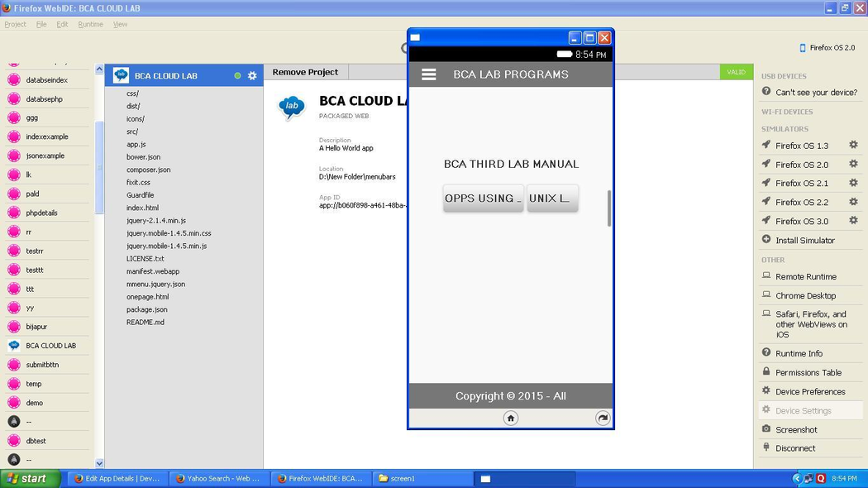The height and width of the screenshot is (488, 868).
Task: Select the Firefox OS 2.0 runtime dropdown
Action: click(x=827, y=48)
